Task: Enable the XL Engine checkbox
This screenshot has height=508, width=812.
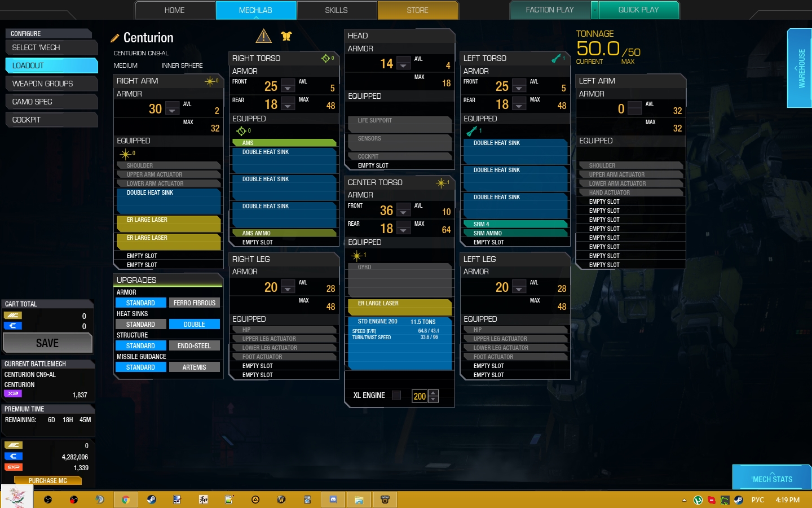Action: 396,395
